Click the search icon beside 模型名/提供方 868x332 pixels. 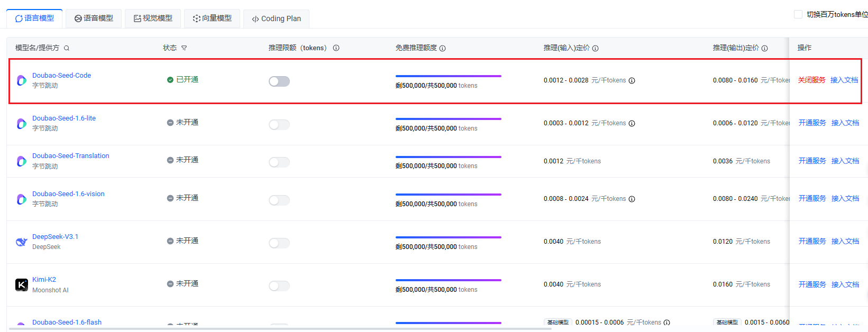(67, 48)
